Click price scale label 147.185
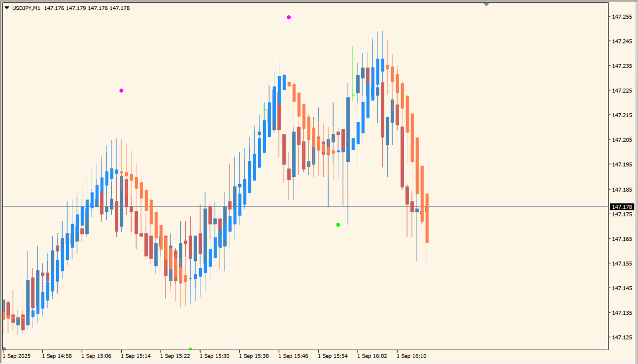 (x=622, y=190)
